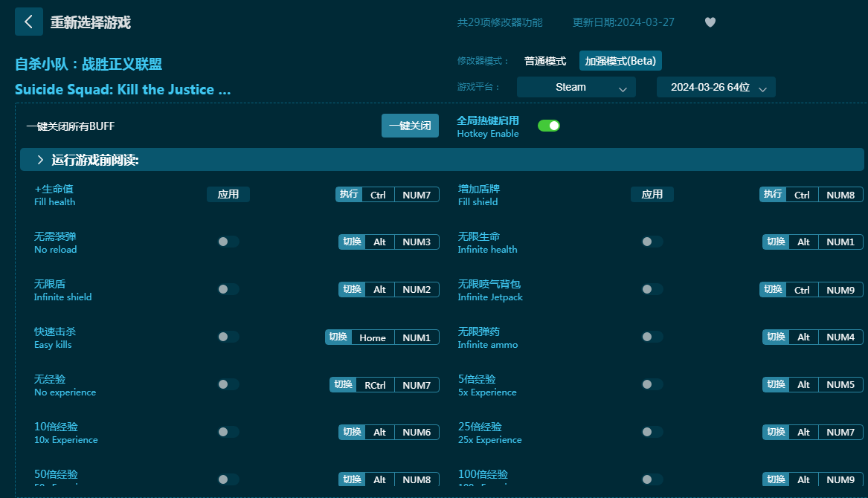Expand the 运行游戏前阅读 section
This screenshot has width=868, height=498.
(442, 160)
